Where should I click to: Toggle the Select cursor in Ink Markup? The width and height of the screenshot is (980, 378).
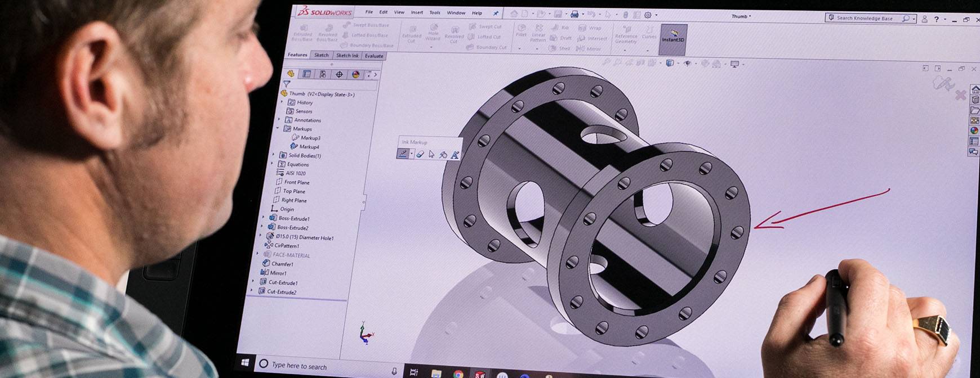(x=431, y=154)
